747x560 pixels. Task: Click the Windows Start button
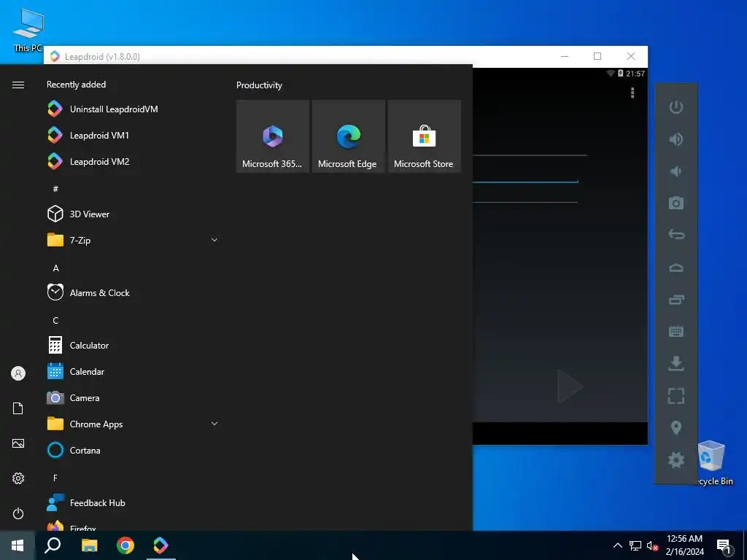[x=18, y=545]
